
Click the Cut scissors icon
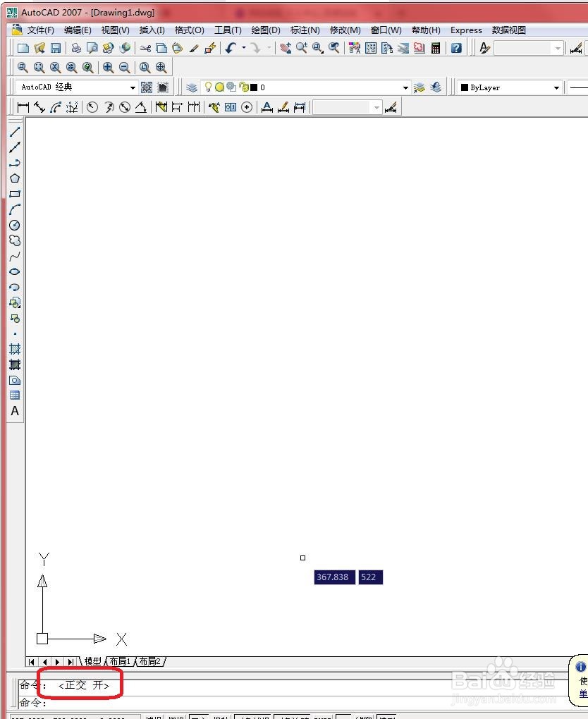click(x=145, y=48)
